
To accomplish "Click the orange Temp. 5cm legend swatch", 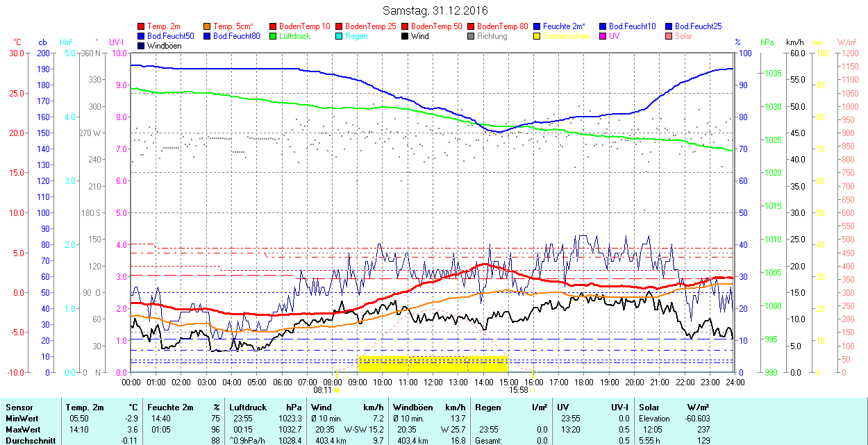I will pyautogui.click(x=208, y=26).
